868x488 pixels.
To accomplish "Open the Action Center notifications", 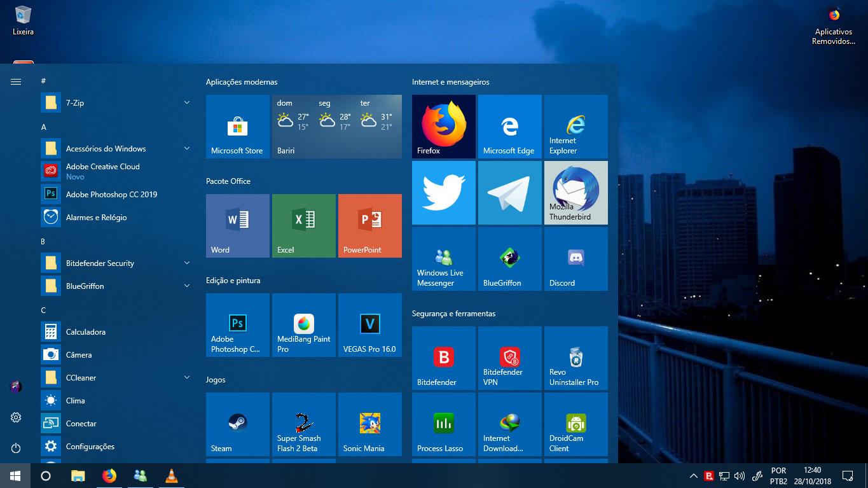I will click(x=847, y=476).
